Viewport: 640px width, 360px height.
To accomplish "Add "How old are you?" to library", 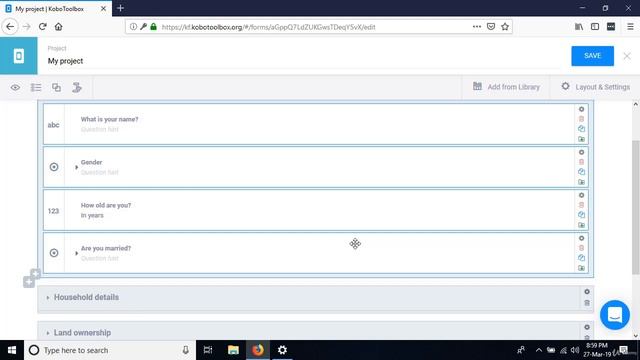I will [x=581, y=225].
